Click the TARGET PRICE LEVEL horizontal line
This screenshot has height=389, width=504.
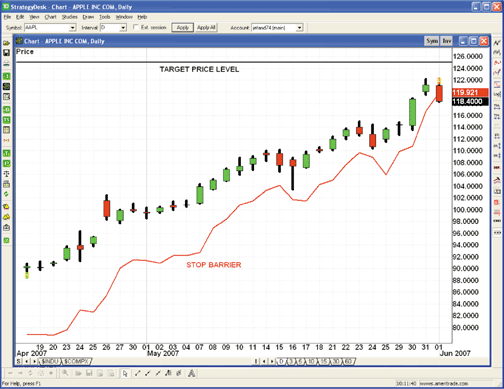pos(234,62)
